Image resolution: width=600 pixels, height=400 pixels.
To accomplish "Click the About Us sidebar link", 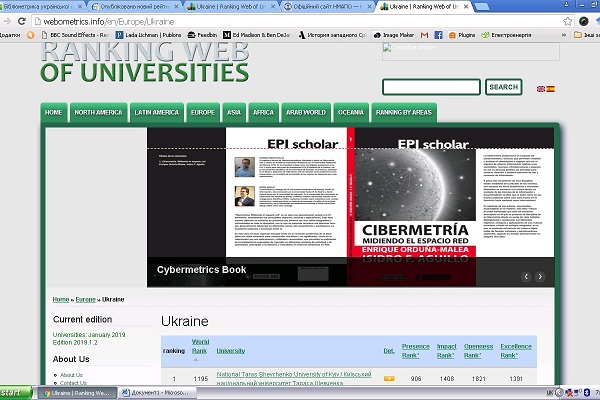I will coord(71,375).
